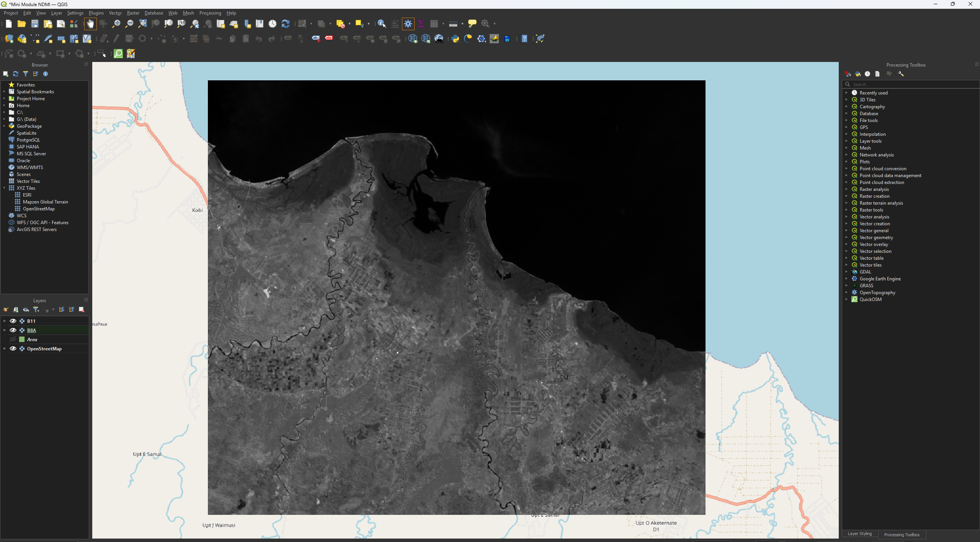Open the QuickOSM green magnifier icon
Viewport: 980px width, 542px height.
point(118,54)
